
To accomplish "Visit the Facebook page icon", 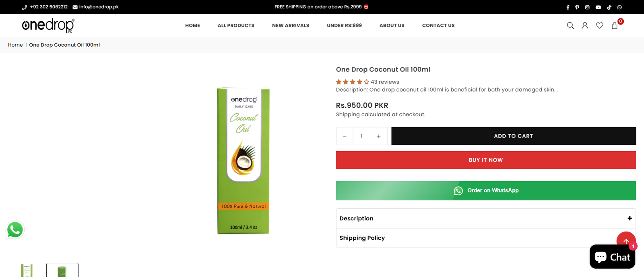I will click(x=568, y=7).
